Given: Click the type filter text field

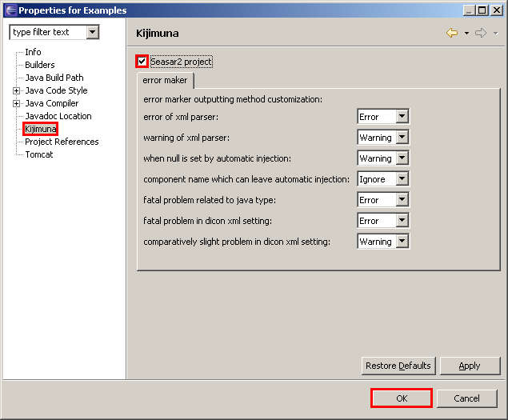Looking at the screenshot, I should (46, 32).
